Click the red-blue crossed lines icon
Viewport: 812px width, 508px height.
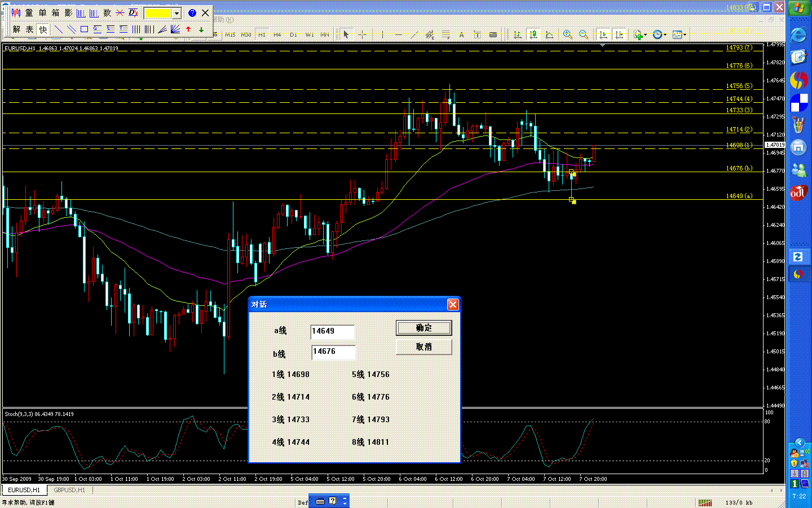click(120, 13)
